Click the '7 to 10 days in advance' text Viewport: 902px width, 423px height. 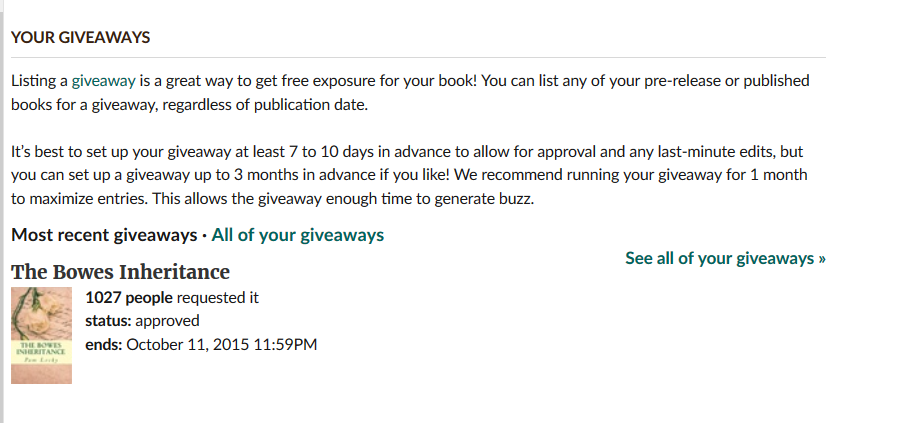pyautogui.click(x=419, y=153)
